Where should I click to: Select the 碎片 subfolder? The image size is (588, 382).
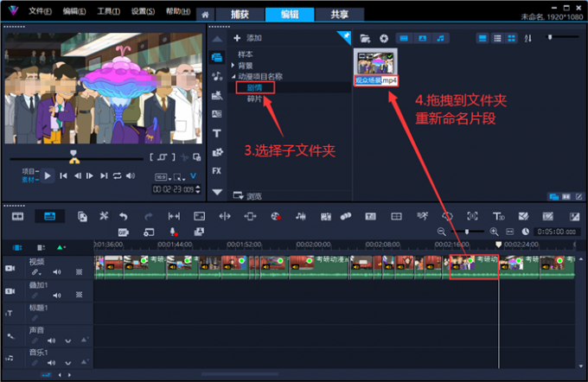coord(254,99)
